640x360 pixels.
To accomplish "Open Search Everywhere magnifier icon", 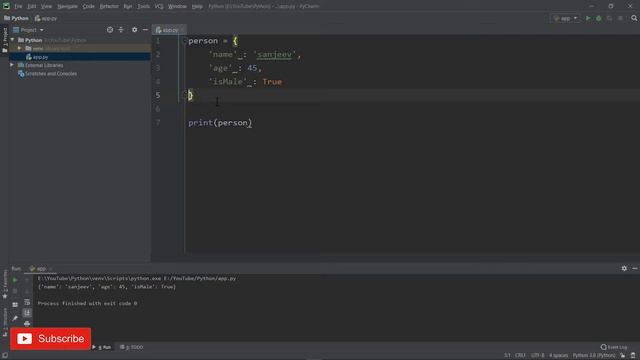I will 634,18.
